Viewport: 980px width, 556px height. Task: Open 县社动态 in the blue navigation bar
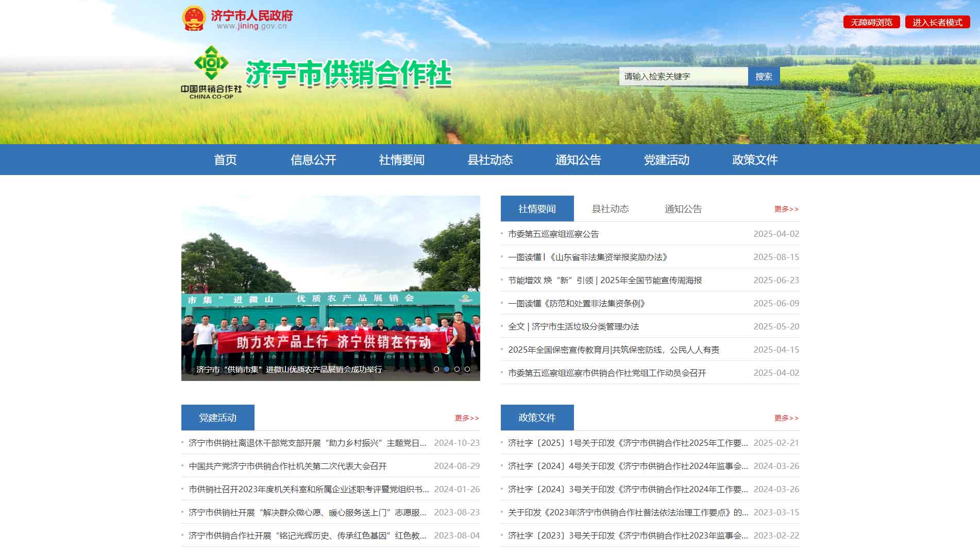[490, 160]
